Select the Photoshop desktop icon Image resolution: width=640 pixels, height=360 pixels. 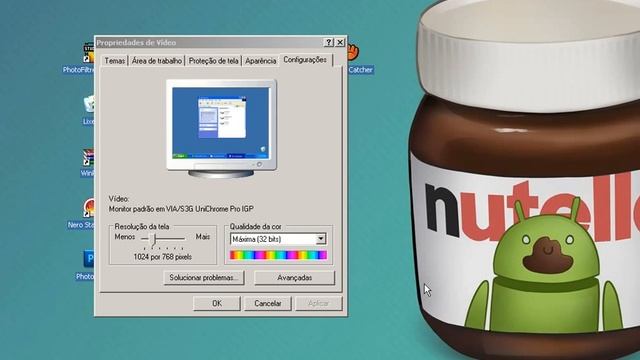click(85, 265)
